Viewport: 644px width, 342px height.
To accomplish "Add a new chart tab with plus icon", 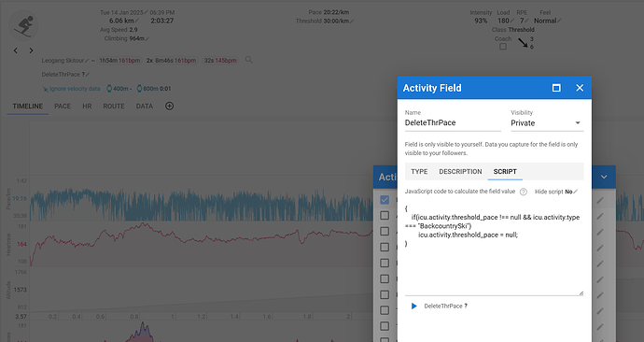I will [x=169, y=106].
